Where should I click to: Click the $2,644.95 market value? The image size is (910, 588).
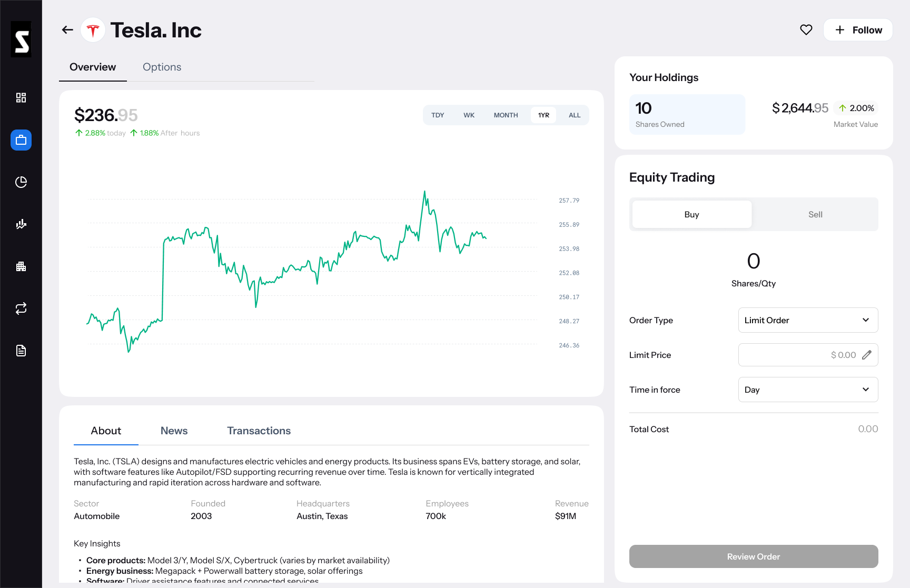coord(800,108)
